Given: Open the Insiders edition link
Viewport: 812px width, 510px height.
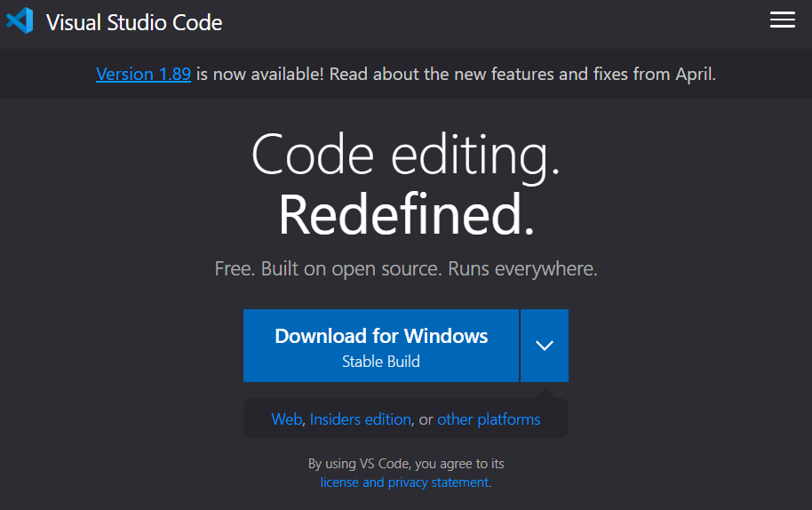Looking at the screenshot, I should point(361,419).
